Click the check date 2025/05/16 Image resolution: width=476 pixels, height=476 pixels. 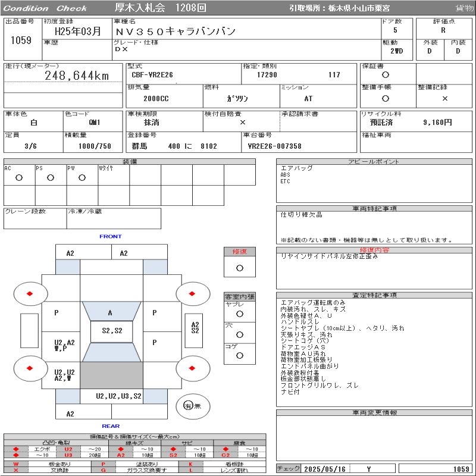325,469
